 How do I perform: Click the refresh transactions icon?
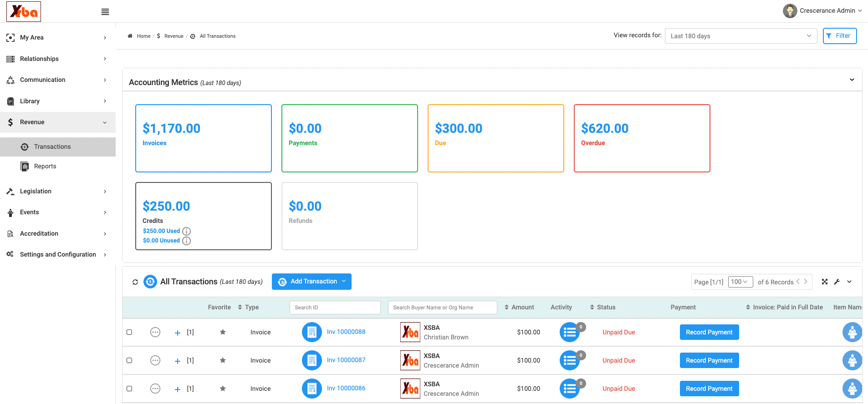pyautogui.click(x=135, y=282)
